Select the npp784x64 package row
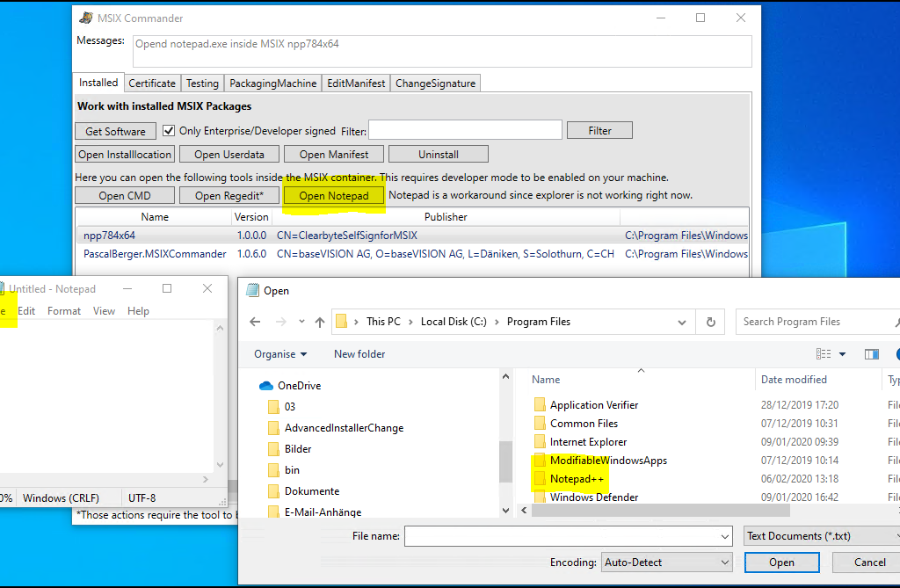Image resolution: width=900 pixels, height=588 pixels. click(x=412, y=236)
